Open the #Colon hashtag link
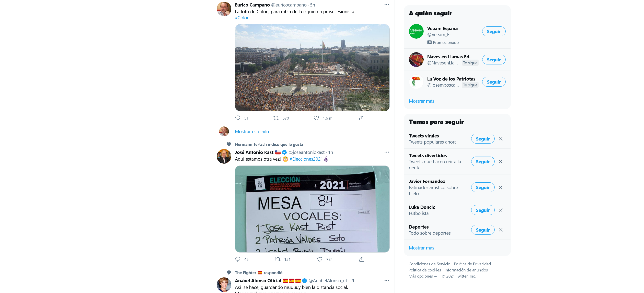 point(242,18)
